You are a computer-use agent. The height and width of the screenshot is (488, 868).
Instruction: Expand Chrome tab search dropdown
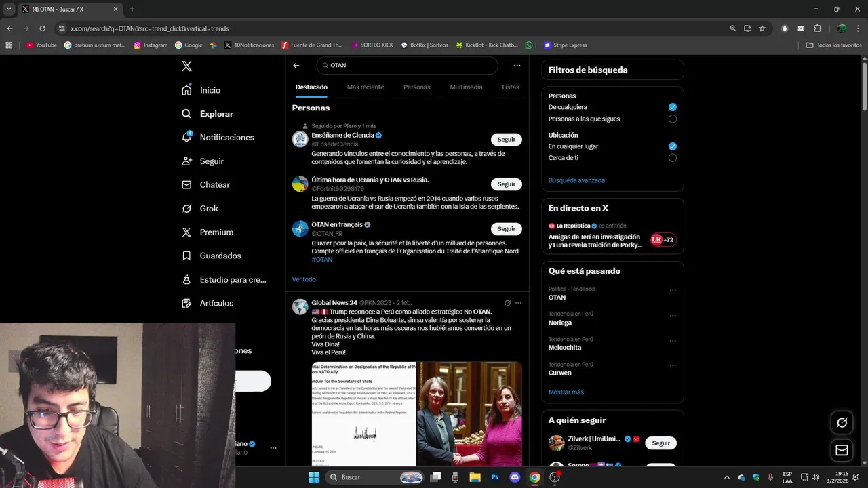coord(9,9)
